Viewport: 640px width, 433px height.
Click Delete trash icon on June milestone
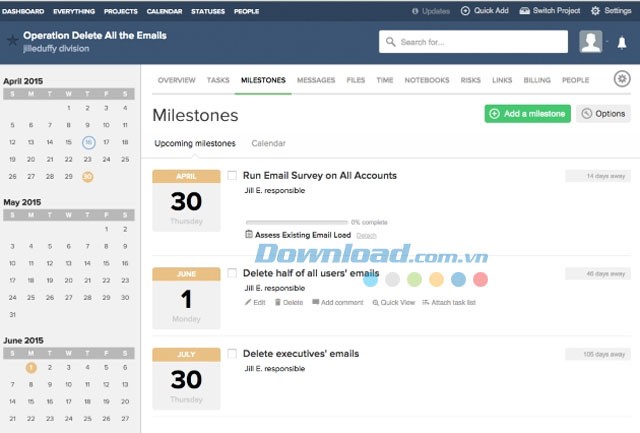[x=277, y=302]
